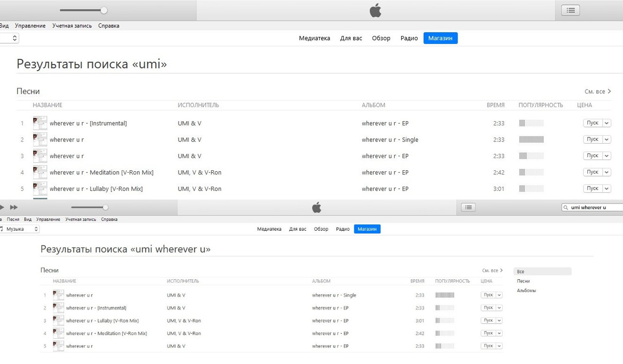Open price dropdown arrow for 'Meditation [V-Ron Mix]' in «umi» results
This screenshot has height=364, width=623.
(606, 172)
